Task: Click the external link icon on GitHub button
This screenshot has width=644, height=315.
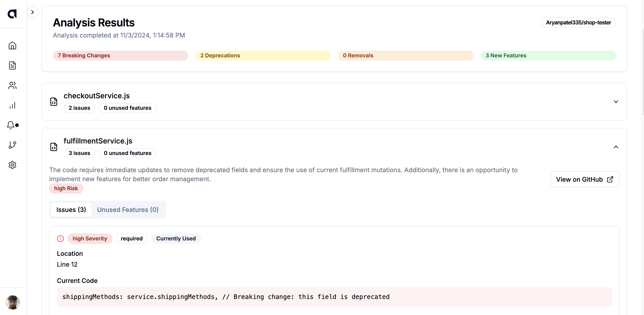Action: tap(610, 179)
